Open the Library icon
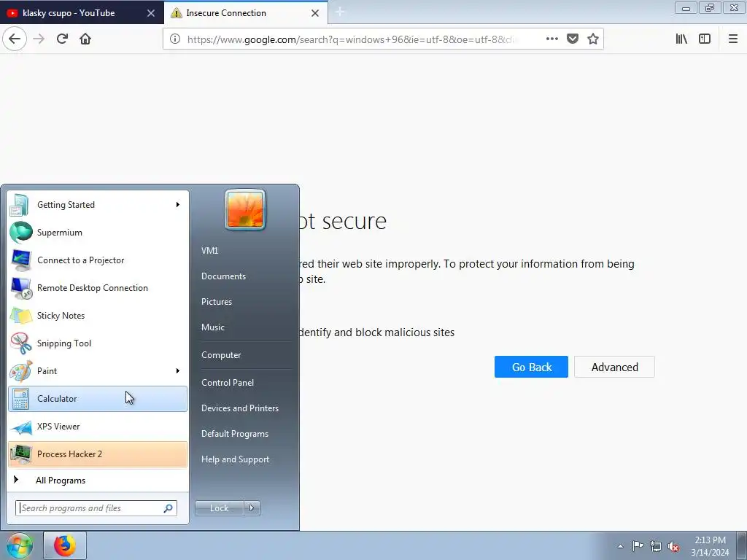Image resolution: width=747 pixels, height=560 pixels. click(681, 39)
